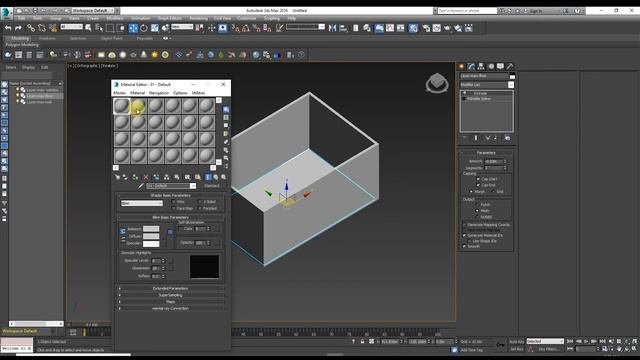The width and height of the screenshot is (640, 360).
Task: Toggle Show Shaded Material in Viewport icon
Action: [x=198, y=177]
